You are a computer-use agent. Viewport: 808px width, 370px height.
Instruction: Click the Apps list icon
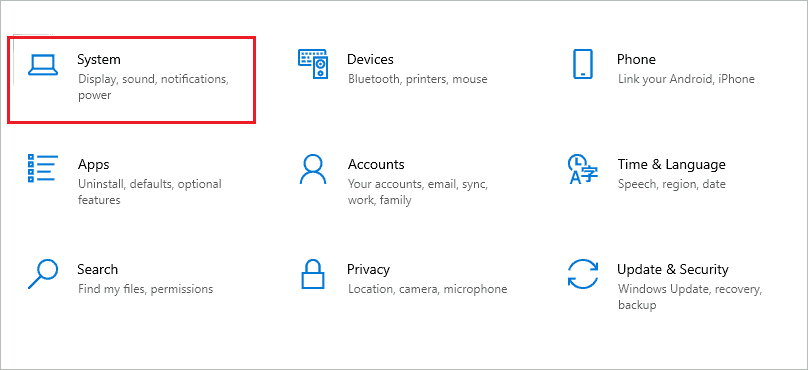point(42,168)
